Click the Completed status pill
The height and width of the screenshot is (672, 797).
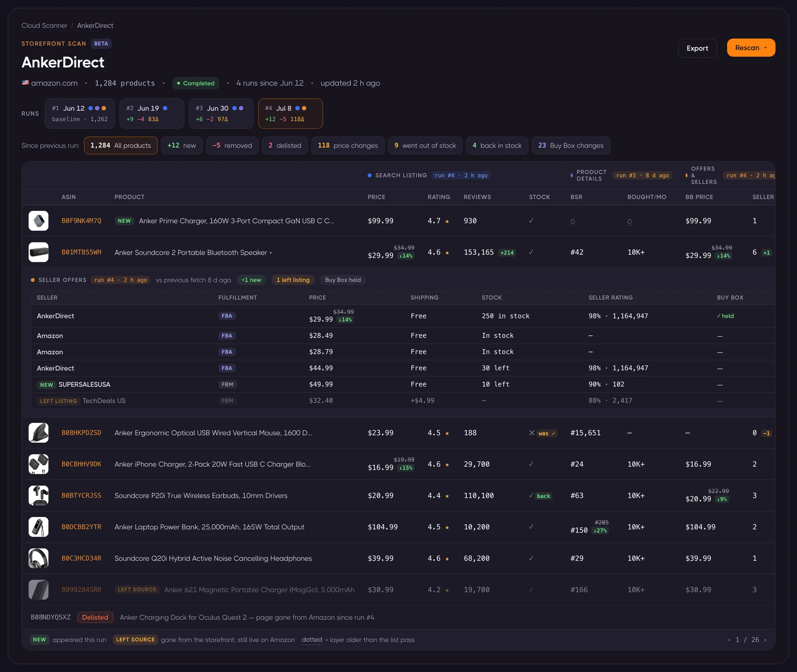196,83
